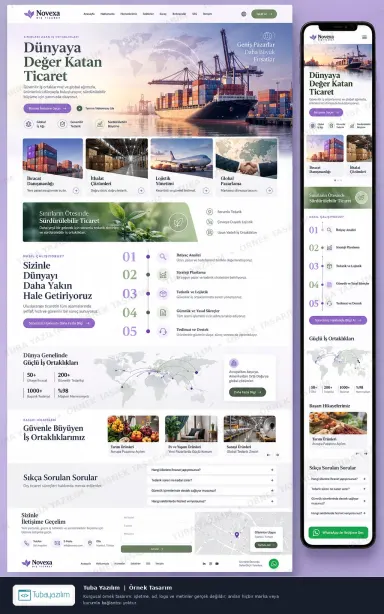Open the globe language icon in header

point(244,14)
